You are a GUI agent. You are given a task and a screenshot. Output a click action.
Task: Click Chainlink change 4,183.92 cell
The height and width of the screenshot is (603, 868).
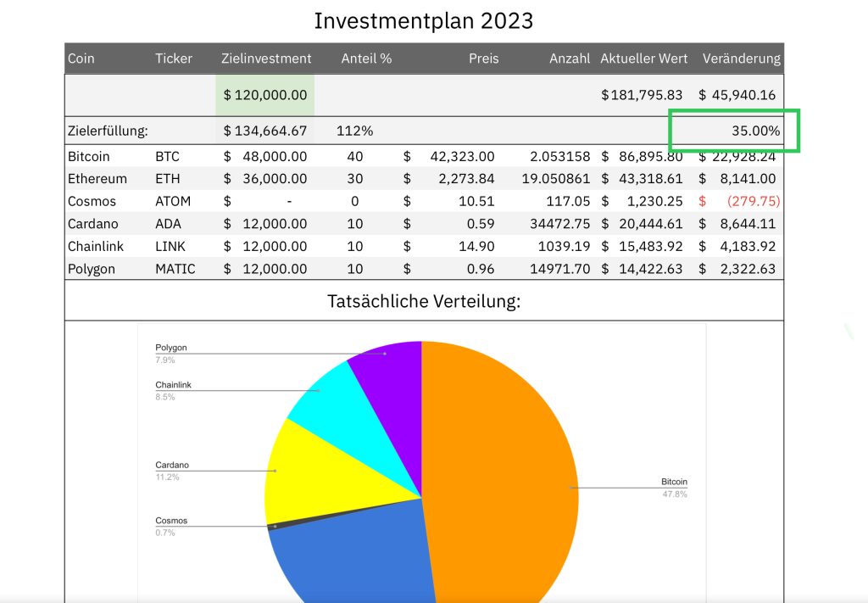click(737, 246)
